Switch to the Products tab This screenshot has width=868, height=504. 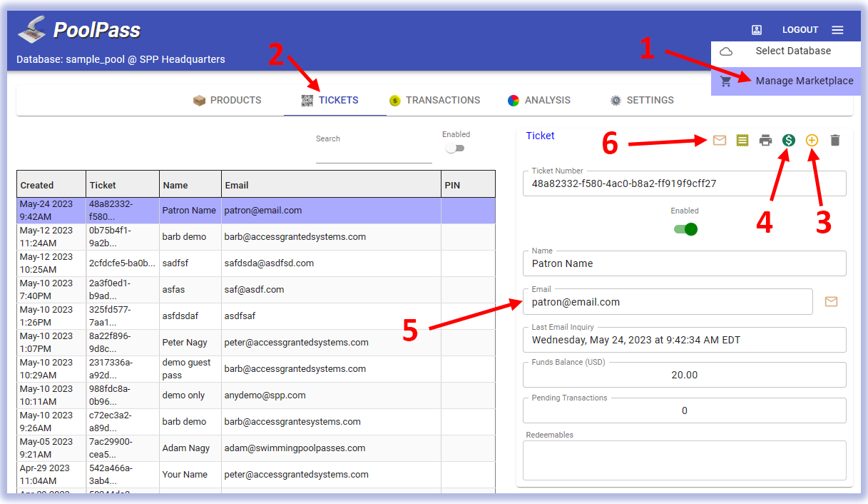point(228,100)
